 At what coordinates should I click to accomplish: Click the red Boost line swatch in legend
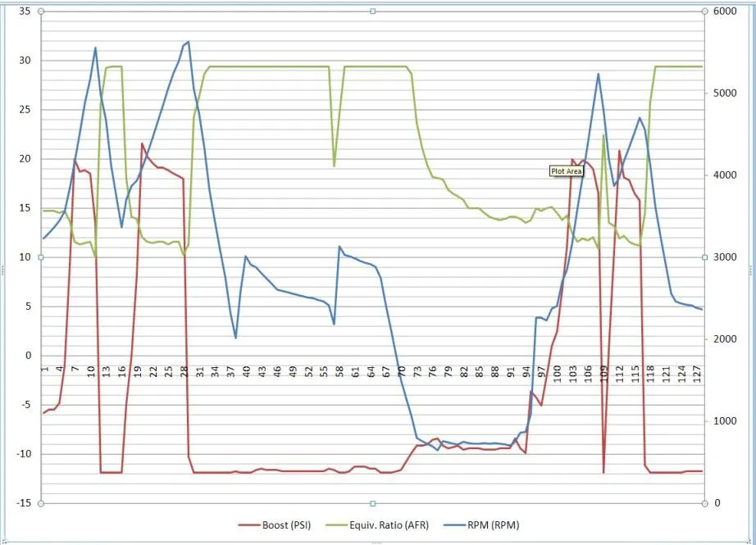[x=248, y=525]
